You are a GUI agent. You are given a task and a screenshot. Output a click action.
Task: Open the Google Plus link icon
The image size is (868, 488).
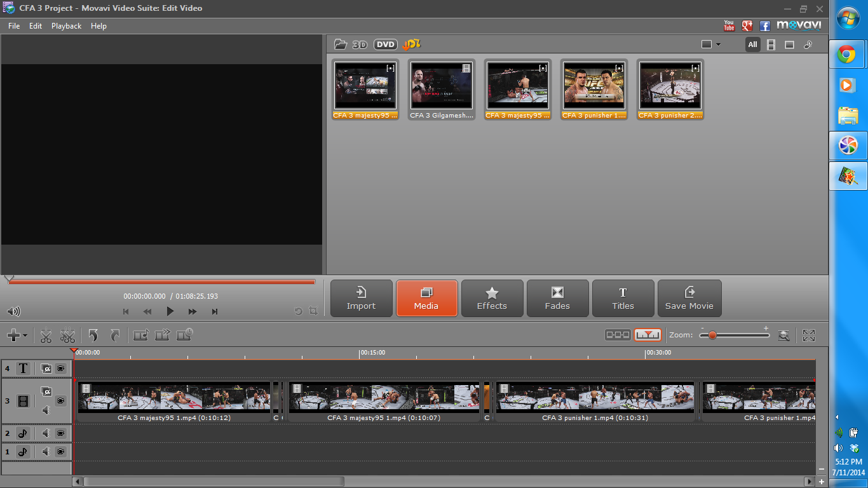747,26
